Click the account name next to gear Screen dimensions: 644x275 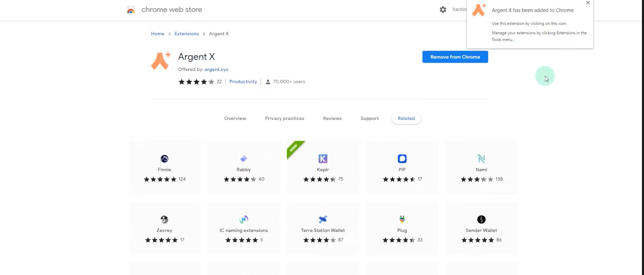click(459, 9)
